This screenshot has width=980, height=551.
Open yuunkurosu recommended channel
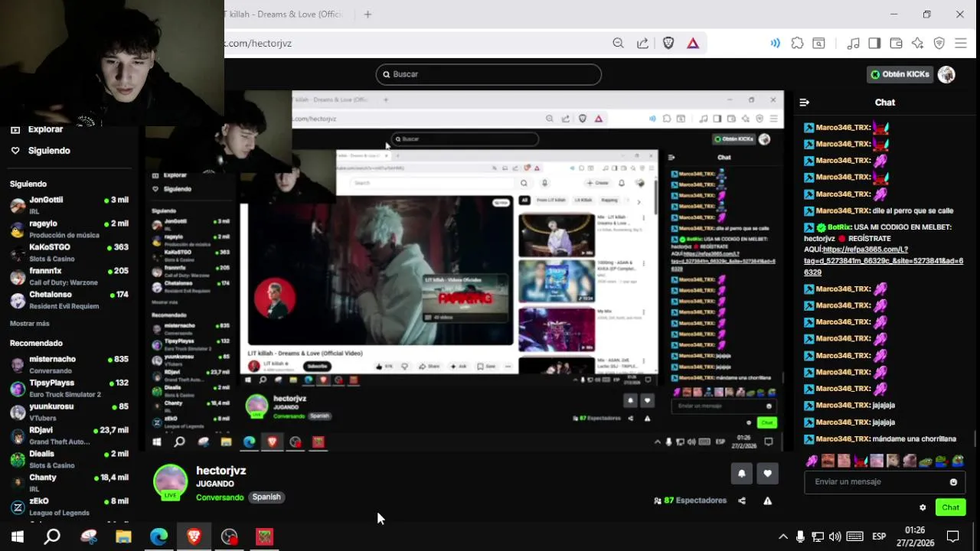coord(69,412)
